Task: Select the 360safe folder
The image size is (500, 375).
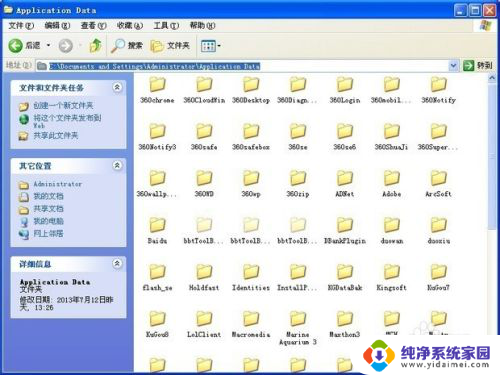Action: click(204, 137)
